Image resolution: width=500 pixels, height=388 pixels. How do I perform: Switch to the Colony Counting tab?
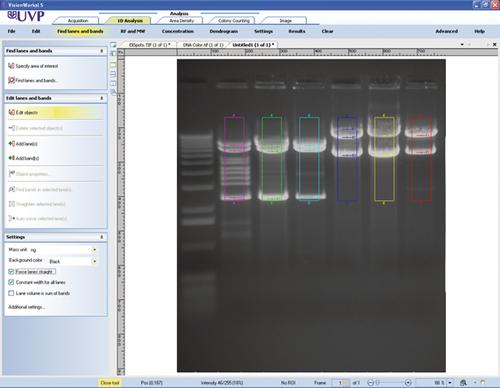click(234, 21)
